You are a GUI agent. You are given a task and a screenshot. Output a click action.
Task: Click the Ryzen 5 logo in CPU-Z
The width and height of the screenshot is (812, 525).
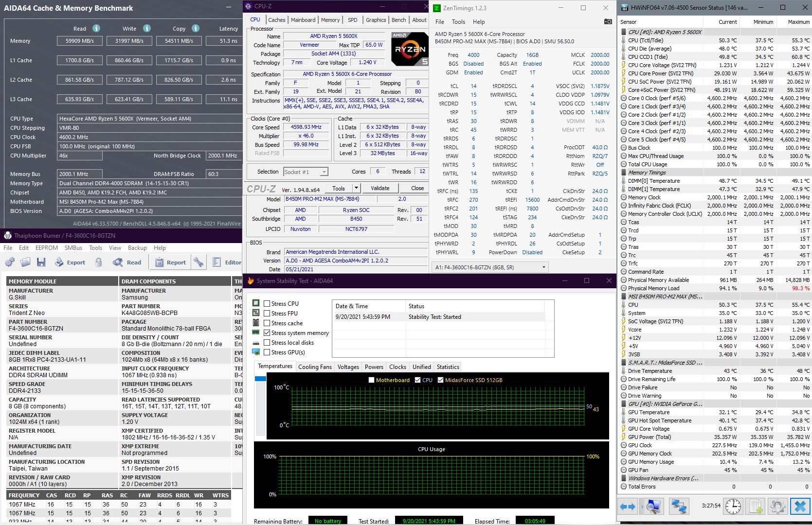410,49
